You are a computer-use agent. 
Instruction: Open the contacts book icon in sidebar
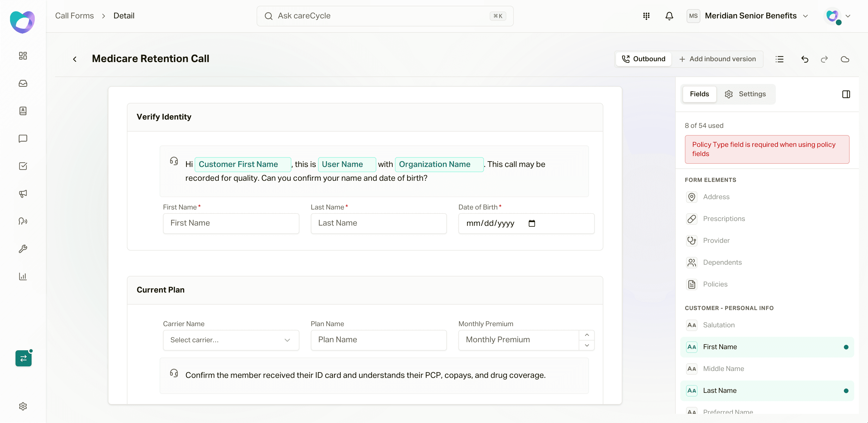(23, 111)
